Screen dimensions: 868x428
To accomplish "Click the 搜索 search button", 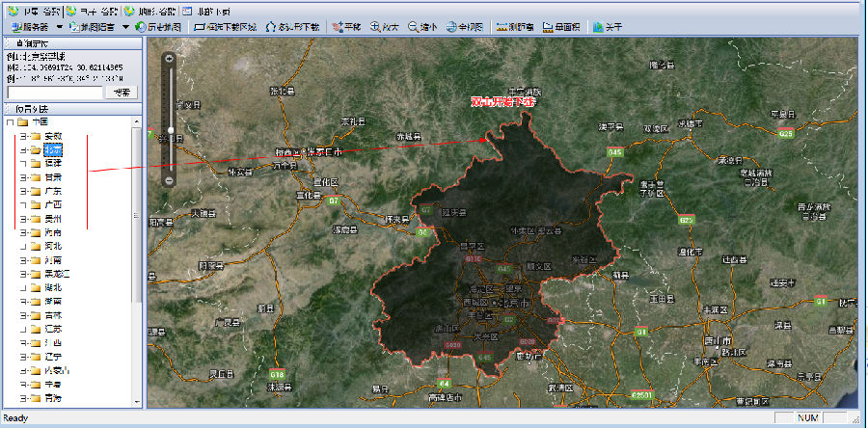I will [x=122, y=93].
